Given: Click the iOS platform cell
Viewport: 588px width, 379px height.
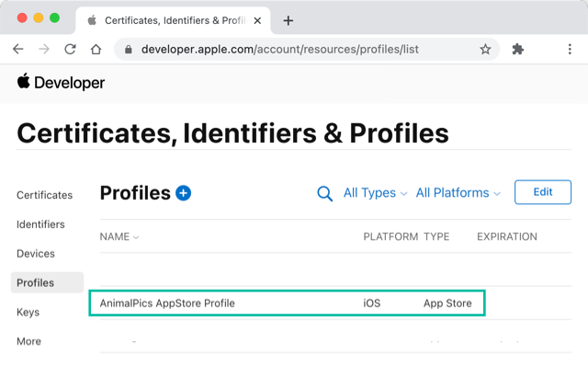Looking at the screenshot, I should pos(371,304).
